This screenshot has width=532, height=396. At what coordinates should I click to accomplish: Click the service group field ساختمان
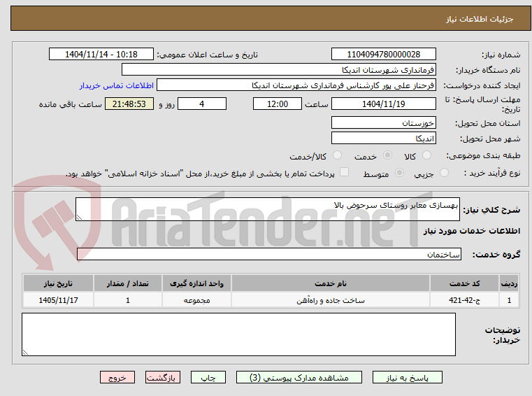pyautogui.click(x=268, y=254)
